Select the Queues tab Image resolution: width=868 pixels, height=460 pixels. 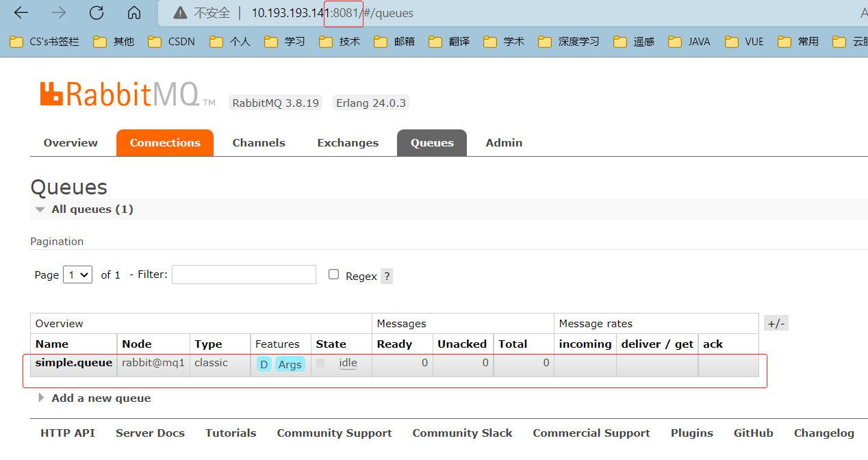tap(432, 143)
